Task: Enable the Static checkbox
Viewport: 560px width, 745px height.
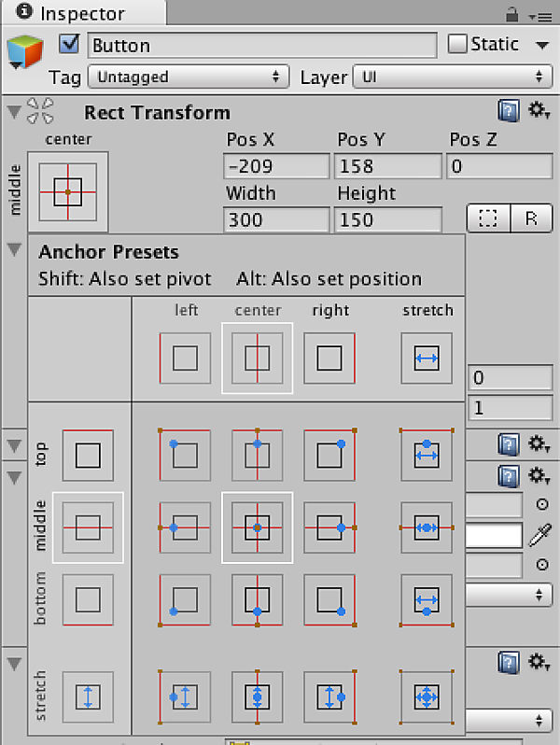Action: (457, 44)
